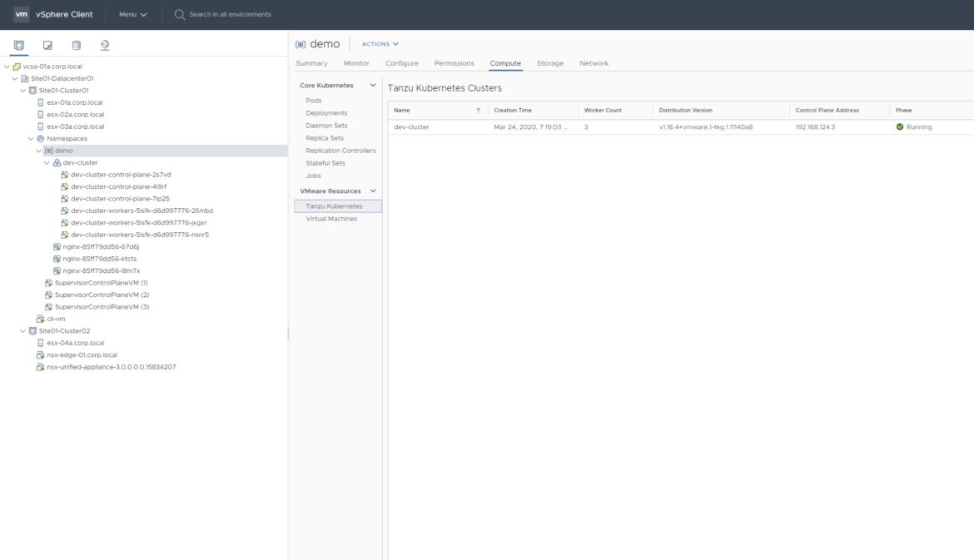Switch to VMs and Templates view icon
The height and width of the screenshot is (560, 974).
click(47, 45)
